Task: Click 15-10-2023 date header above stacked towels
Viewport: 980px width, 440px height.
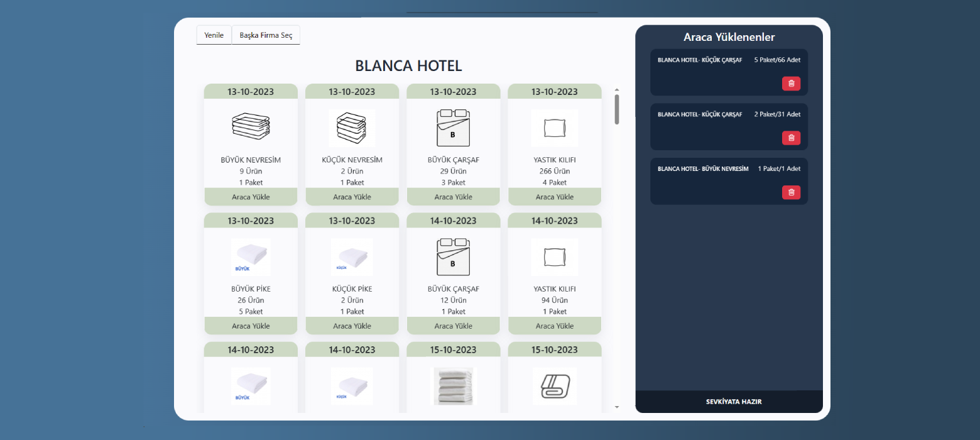Action: click(x=454, y=349)
